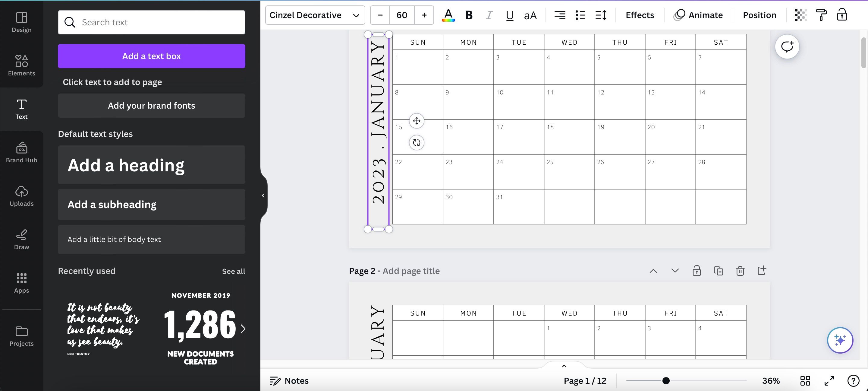
Task: Click the text alignment icon
Action: click(x=560, y=15)
